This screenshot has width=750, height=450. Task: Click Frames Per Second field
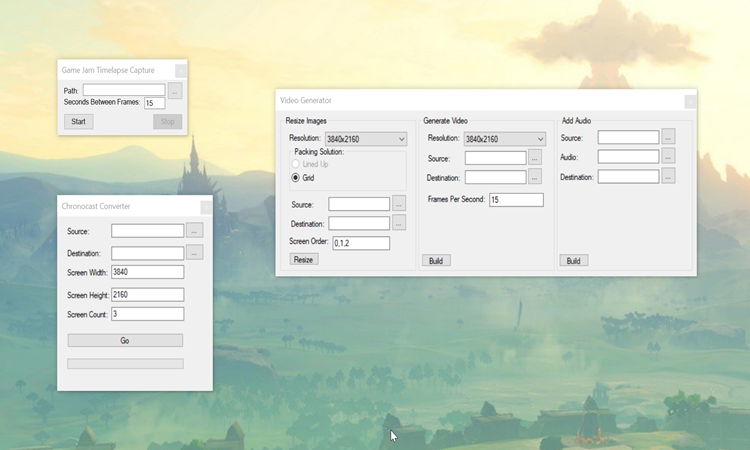[x=516, y=200]
